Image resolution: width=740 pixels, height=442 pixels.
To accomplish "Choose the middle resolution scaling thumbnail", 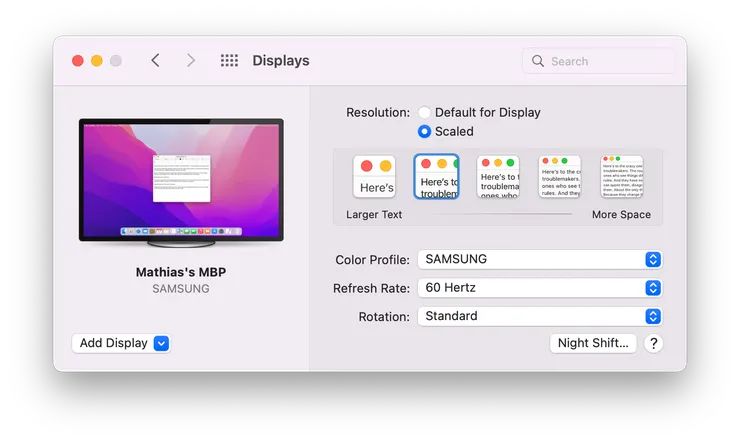I will [x=498, y=176].
